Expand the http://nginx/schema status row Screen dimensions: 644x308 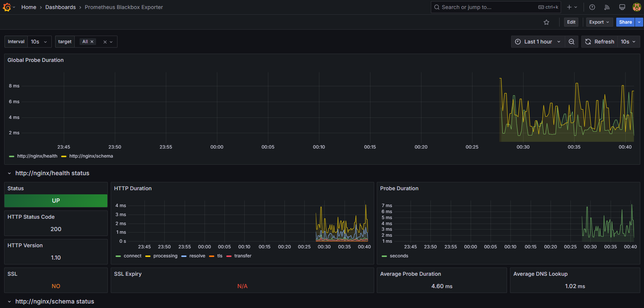9,302
